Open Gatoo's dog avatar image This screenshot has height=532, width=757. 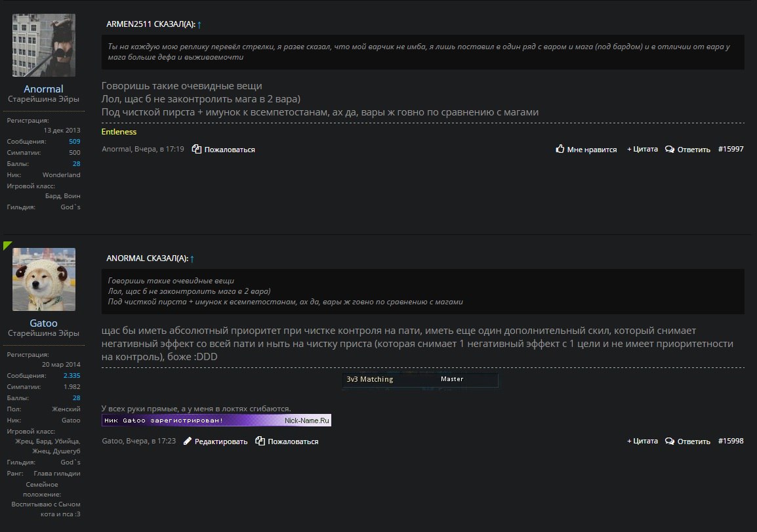(44, 279)
